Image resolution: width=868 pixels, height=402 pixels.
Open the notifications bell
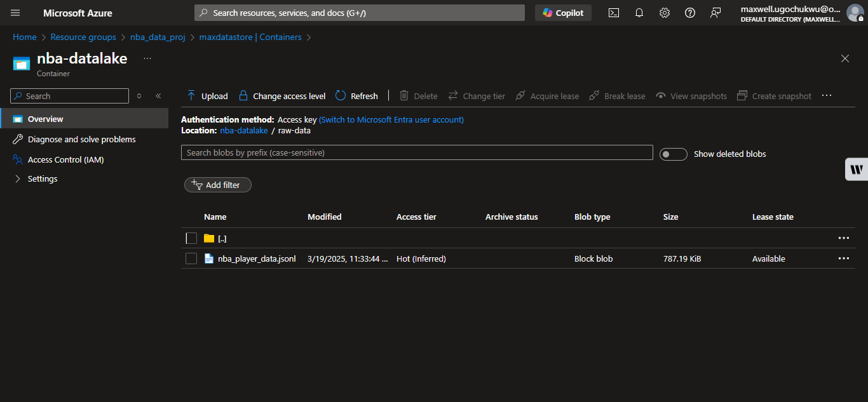click(x=639, y=13)
